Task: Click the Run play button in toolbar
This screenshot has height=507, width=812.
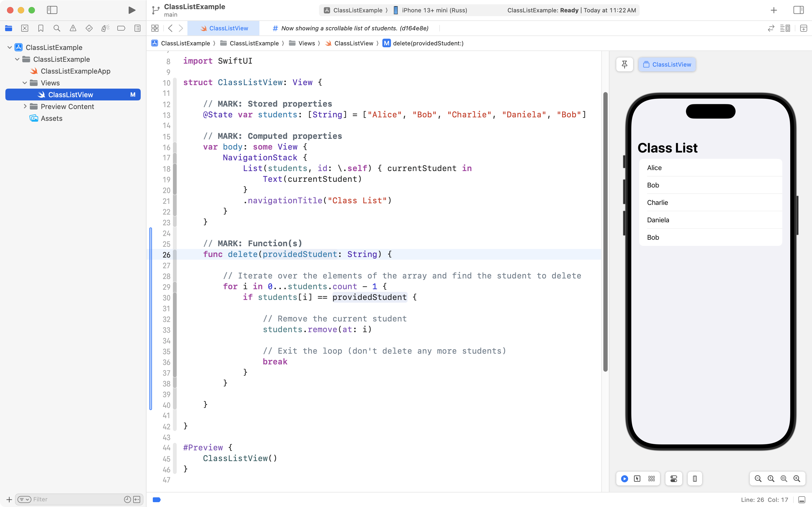Action: click(x=132, y=10)
